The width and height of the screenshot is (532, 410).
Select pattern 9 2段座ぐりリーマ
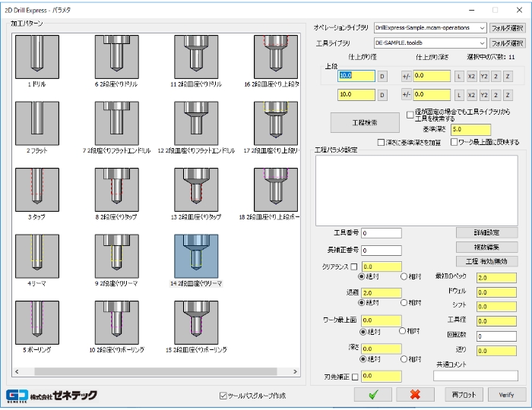coord(117,256)
